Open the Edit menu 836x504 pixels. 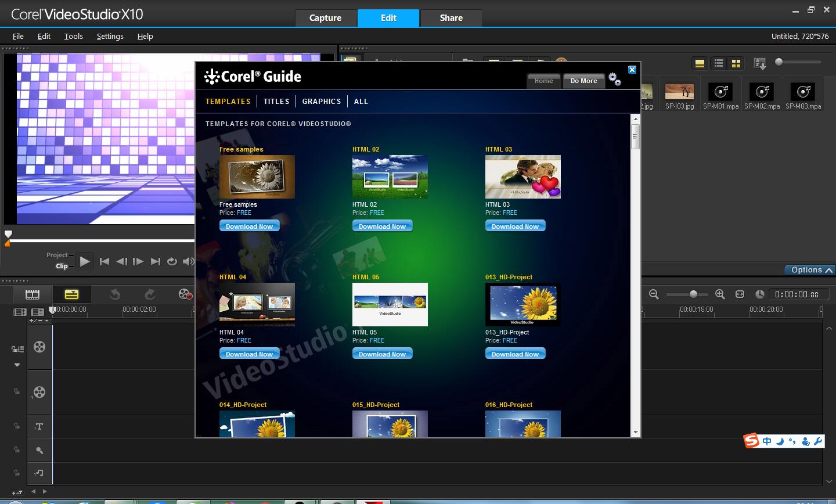44,36
